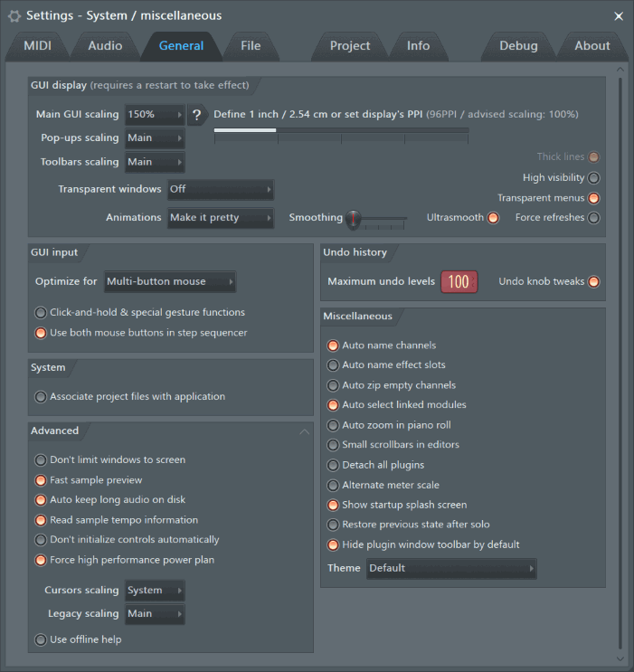
Task: Toggle Force refreshes option
Action: (593, 218)
